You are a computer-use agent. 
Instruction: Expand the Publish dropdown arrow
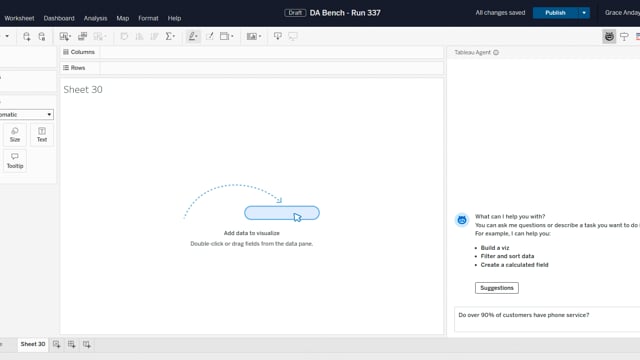584,13
